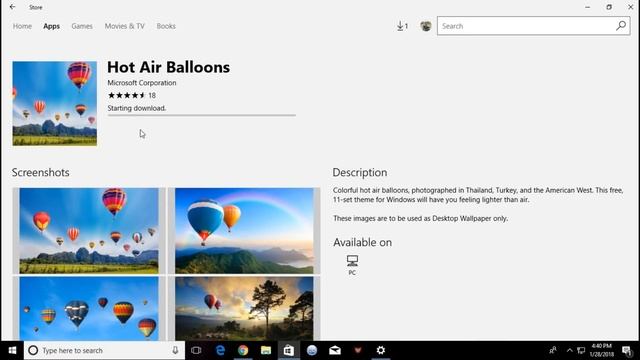This screenshot has height=360, width=640.
Task: Open the downloads and updates indicator
Action: (x=402, y=26)
